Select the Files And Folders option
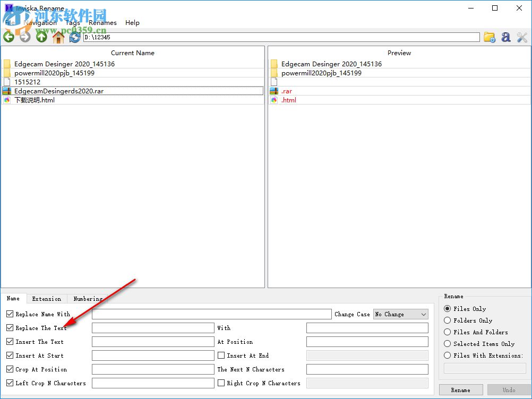 pos(448,332)
